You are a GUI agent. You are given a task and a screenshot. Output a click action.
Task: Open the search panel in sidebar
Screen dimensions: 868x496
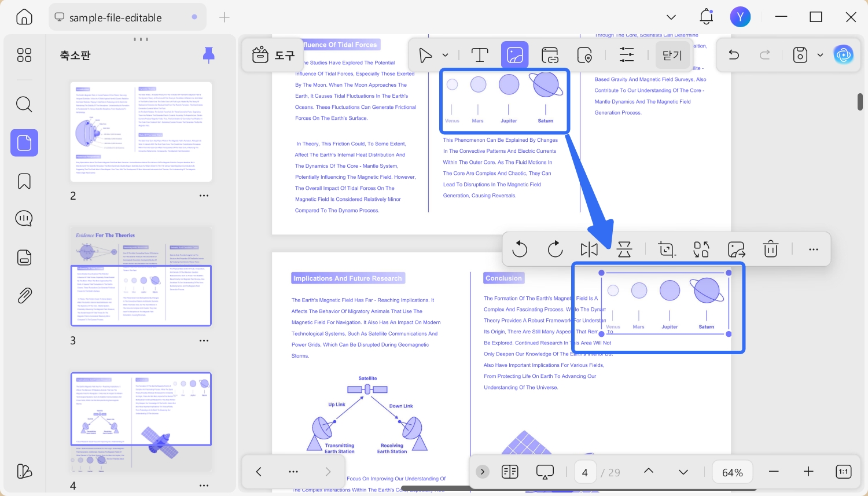[24, 104]
